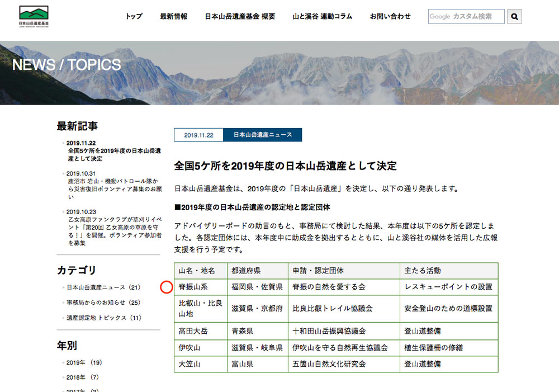559x392 pixels.
Task: Click the article title 全国5ケ所を2019年度の日本山岳遺産として決定
Action: pyautogui.click(x=285, y=166)
